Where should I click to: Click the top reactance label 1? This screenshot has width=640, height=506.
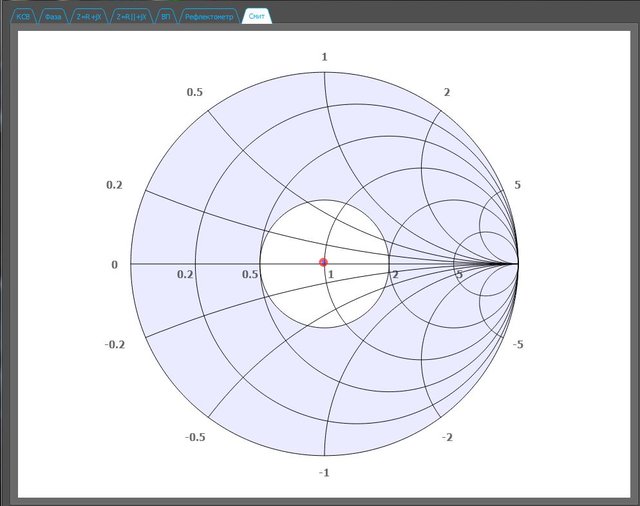(x=324, y=57)
